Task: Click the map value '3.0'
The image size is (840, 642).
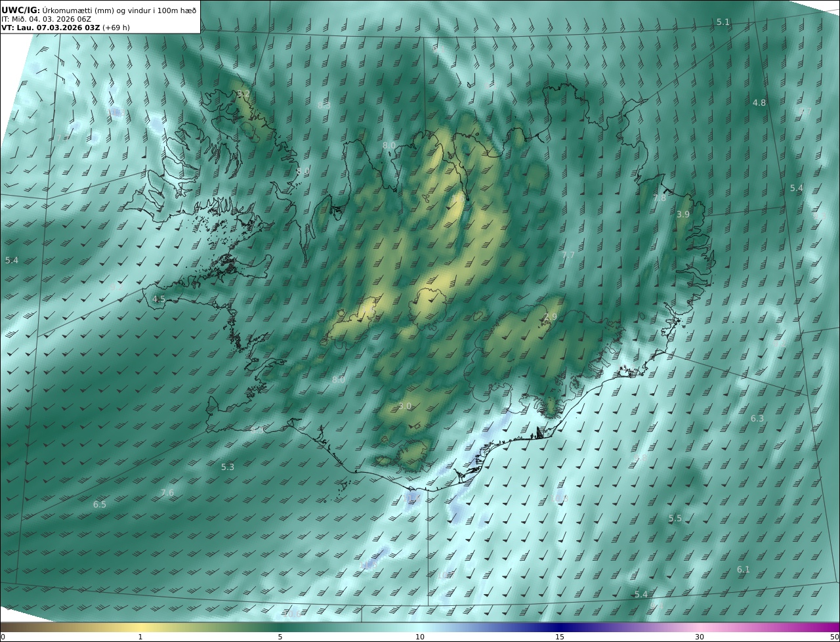Action: click(405, 407)
